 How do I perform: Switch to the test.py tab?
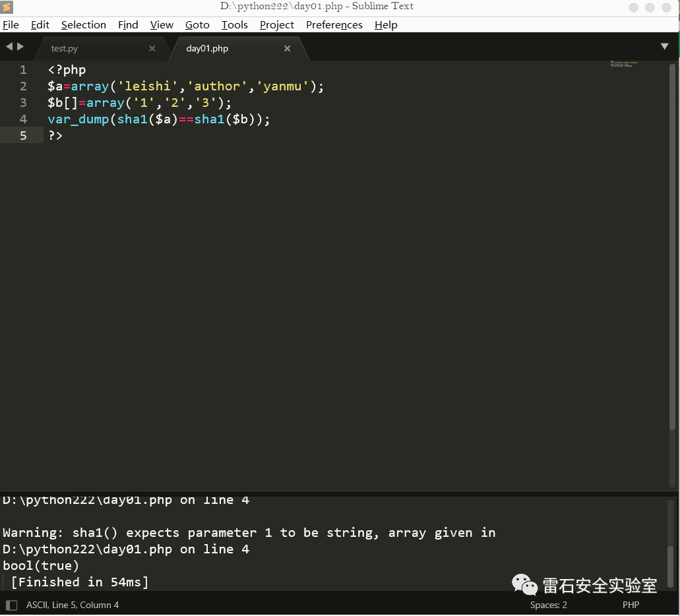pos(65,49)
